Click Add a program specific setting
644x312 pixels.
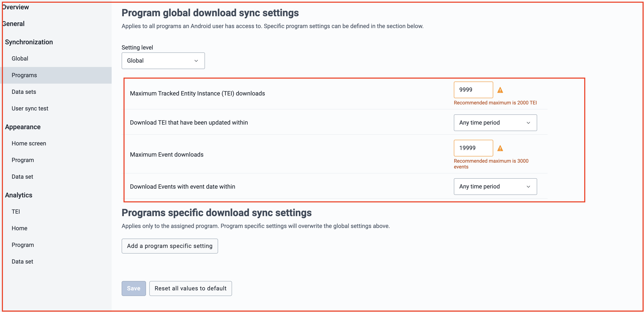point(170,246)
